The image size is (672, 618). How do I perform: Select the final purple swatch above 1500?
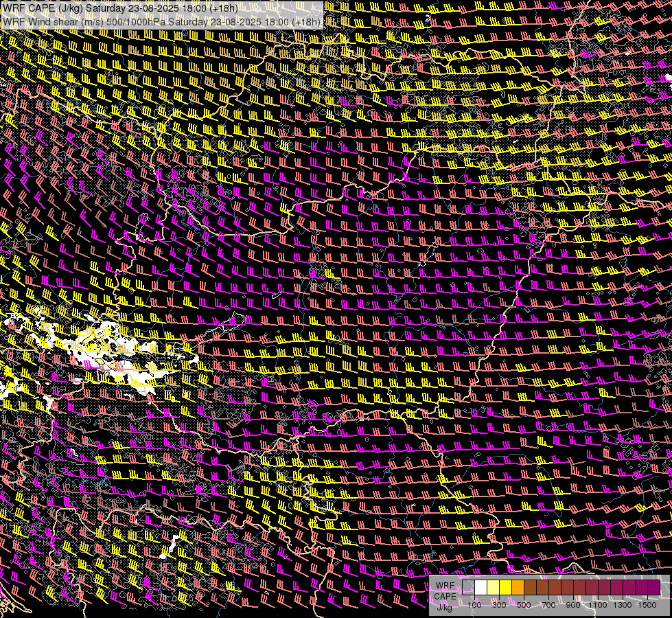[x=654, y=588]
